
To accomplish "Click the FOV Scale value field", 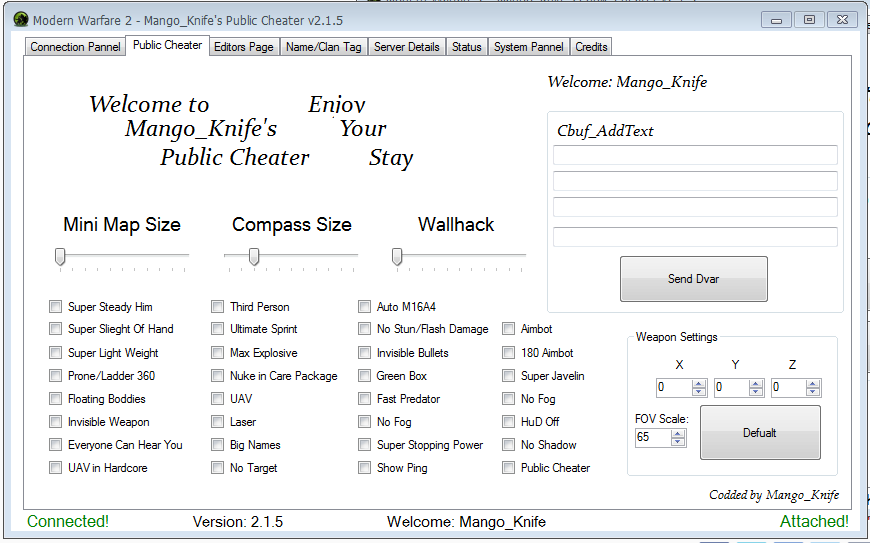I will (653, 438).
